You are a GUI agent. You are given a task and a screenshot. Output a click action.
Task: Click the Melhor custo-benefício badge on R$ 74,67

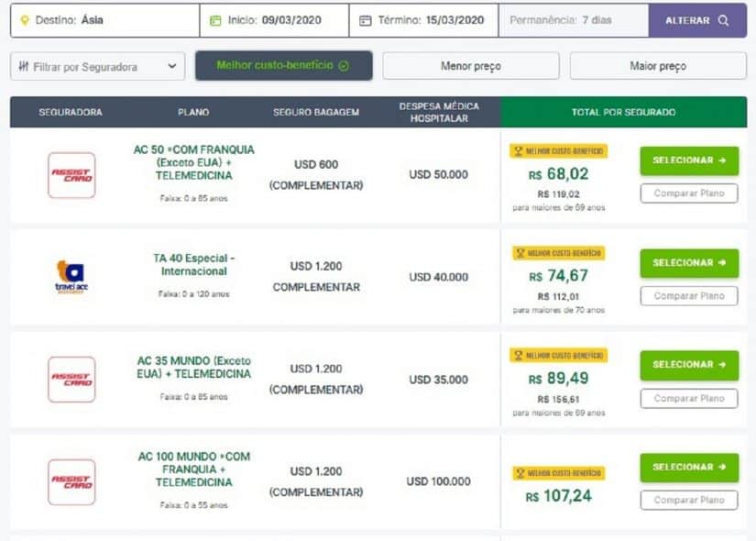click(x=559, y=253)
